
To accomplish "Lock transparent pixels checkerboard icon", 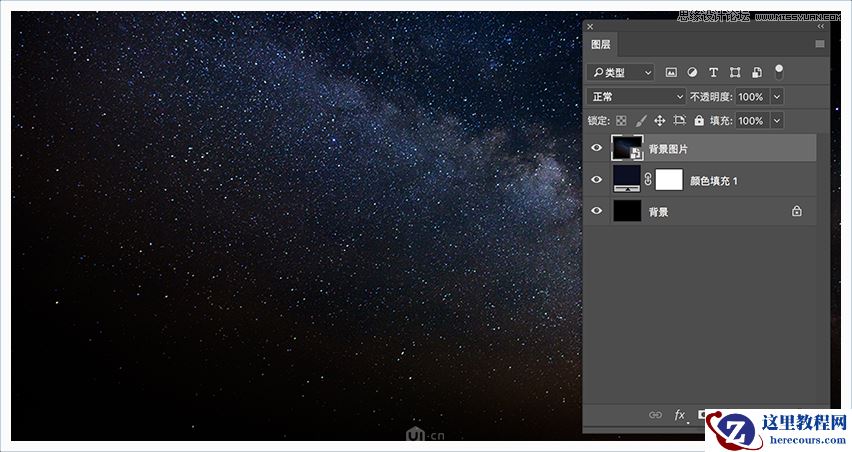I will point(621,121).
